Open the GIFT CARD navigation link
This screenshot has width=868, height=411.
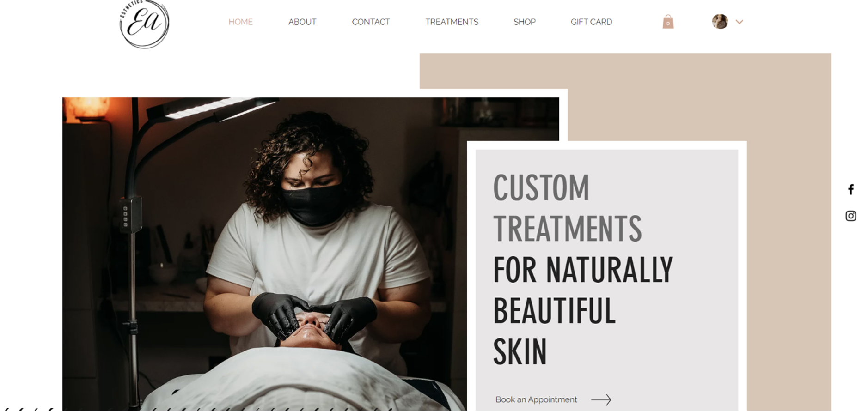591,22
